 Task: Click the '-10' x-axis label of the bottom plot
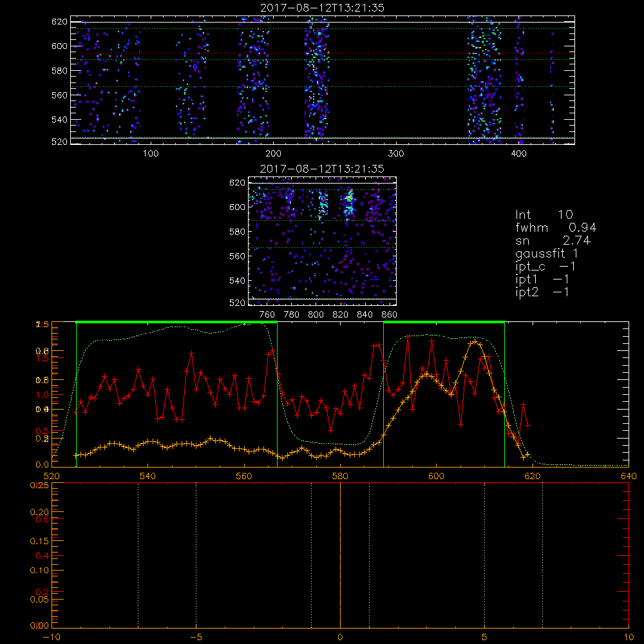tap(52, 638)
